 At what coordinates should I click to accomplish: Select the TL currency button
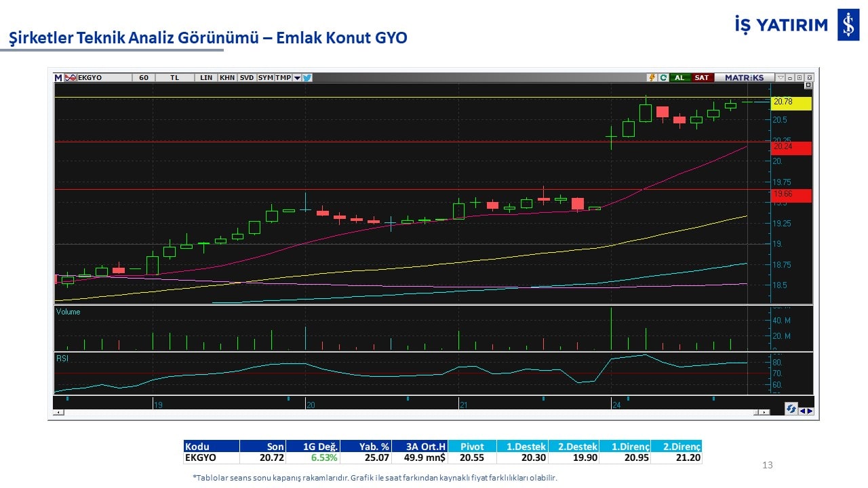(175, 78)
